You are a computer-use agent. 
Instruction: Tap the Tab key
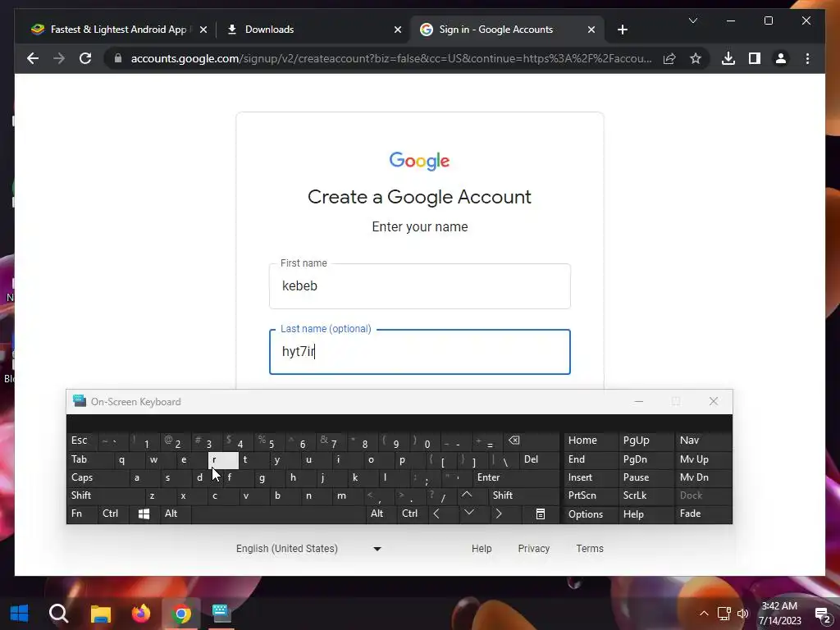click(x=90, y=459)
